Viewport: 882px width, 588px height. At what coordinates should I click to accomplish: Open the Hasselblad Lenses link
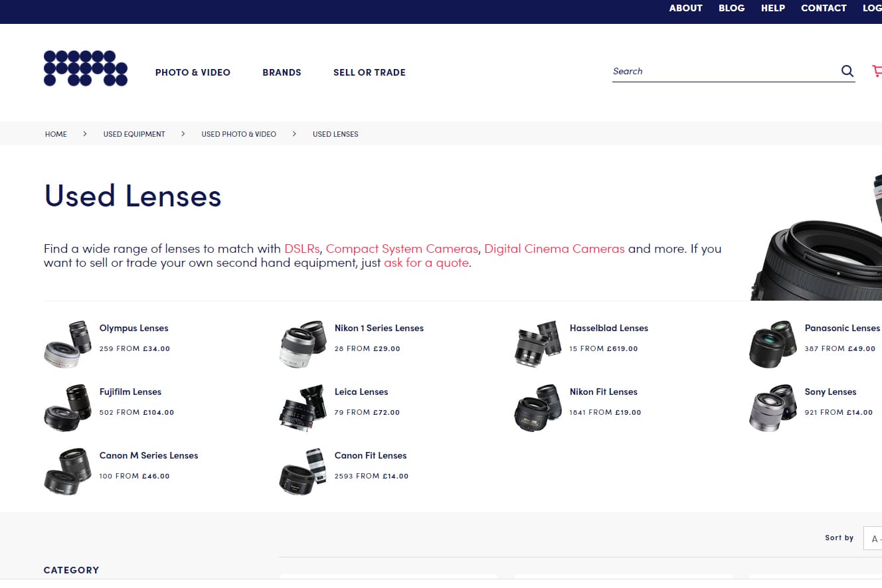(x=609, y=328)
